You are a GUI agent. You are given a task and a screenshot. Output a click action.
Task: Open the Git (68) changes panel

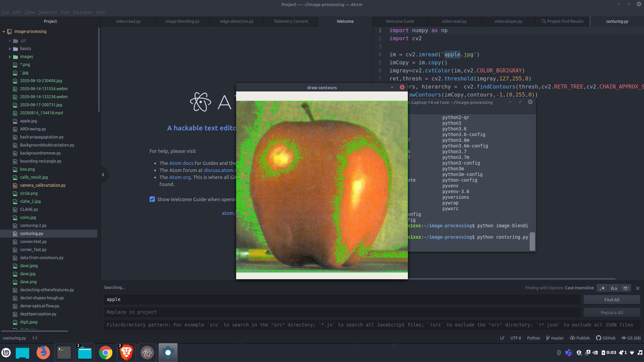(x=631, y=338)
